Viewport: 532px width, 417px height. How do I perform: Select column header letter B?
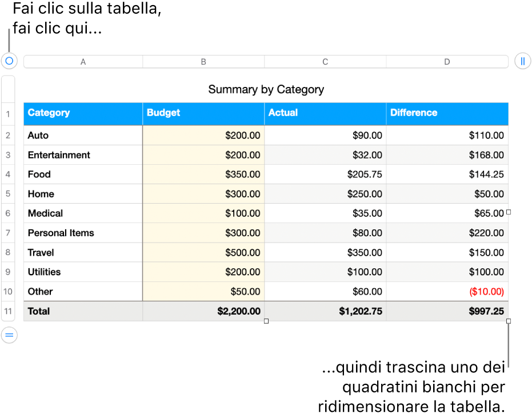click(x=203, y=61)
